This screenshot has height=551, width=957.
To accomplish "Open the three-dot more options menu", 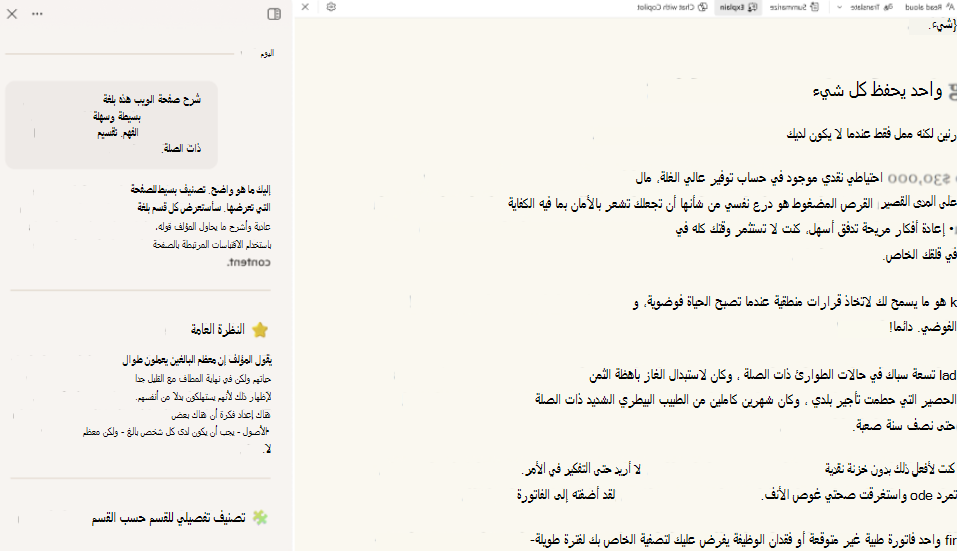I will point(37,14).
